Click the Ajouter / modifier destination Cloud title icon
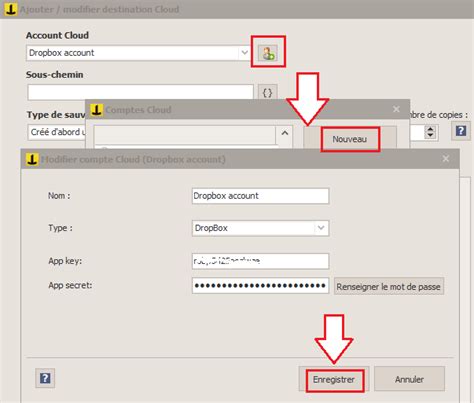 pos(11,9)
